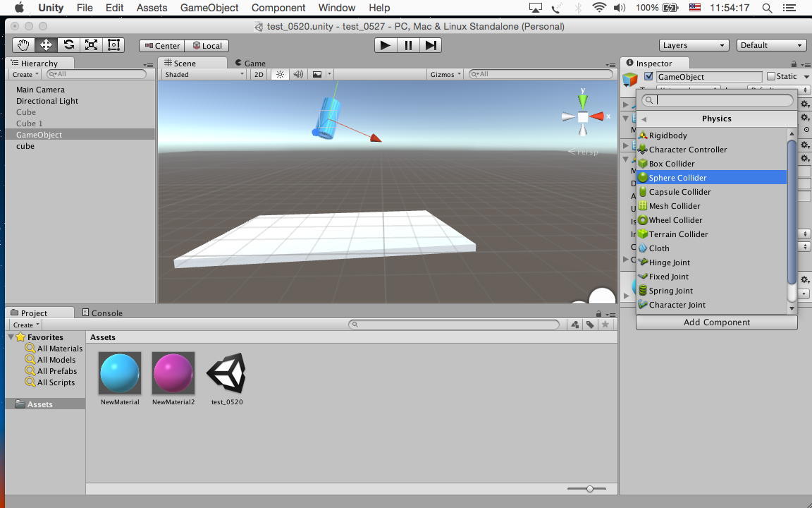Viewport: 812px width, 508px height.
Task: Click the scene orientation gizmo Y axis
Action: click(x=583, y=99)
